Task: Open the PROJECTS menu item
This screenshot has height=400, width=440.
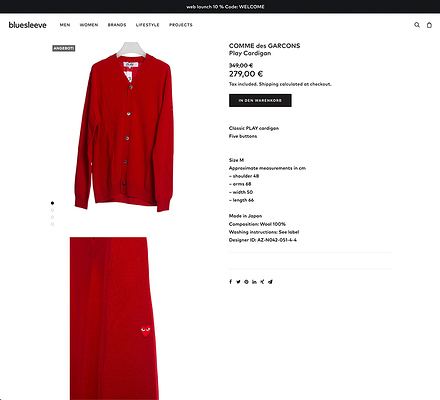Action: coord(181,25)
